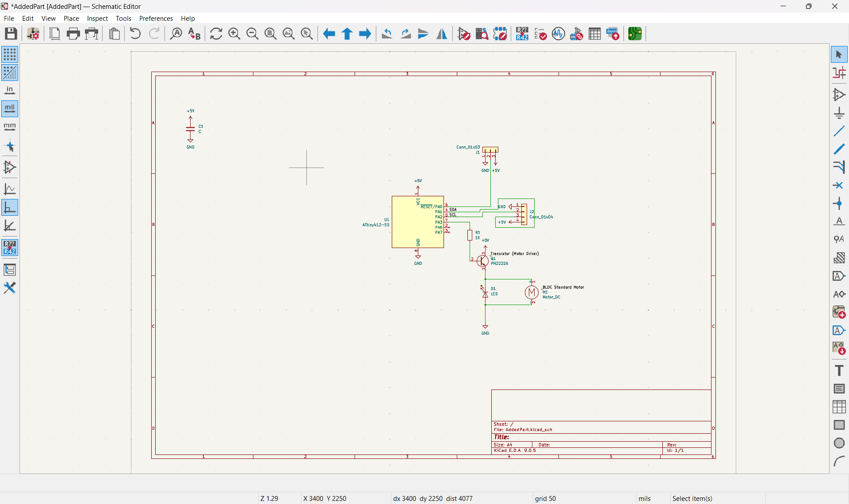Choose the Draw Circle tool
The image size is (849, 504).
click(839, 443)
